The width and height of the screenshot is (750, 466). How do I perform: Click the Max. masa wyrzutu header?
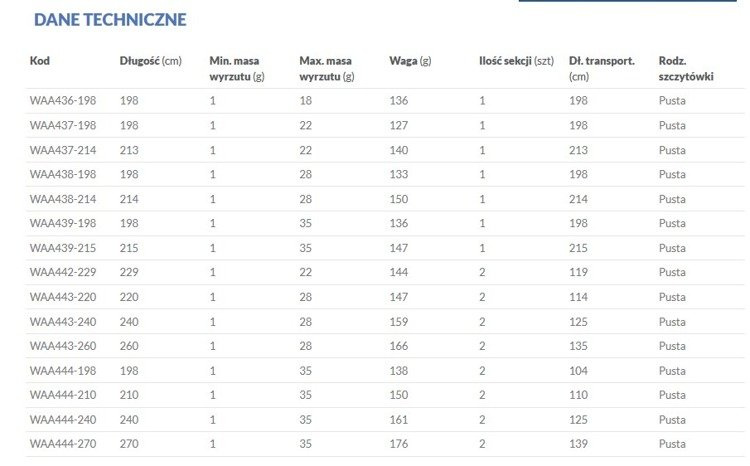point(326,68)
